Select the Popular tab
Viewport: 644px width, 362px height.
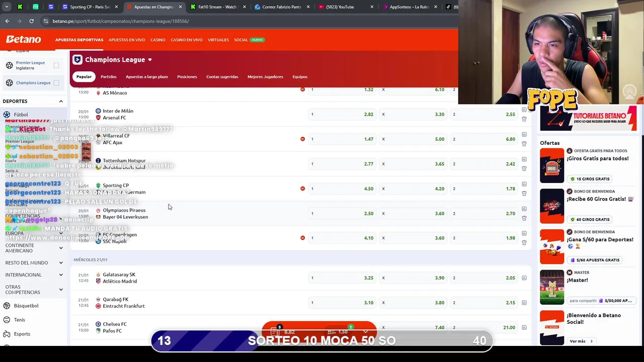84,76
